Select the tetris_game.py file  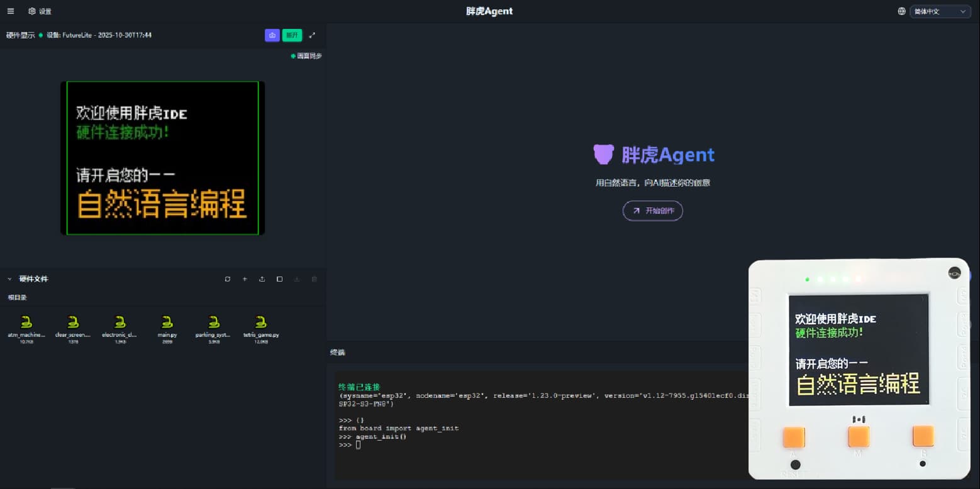click(x=261, y=327)
